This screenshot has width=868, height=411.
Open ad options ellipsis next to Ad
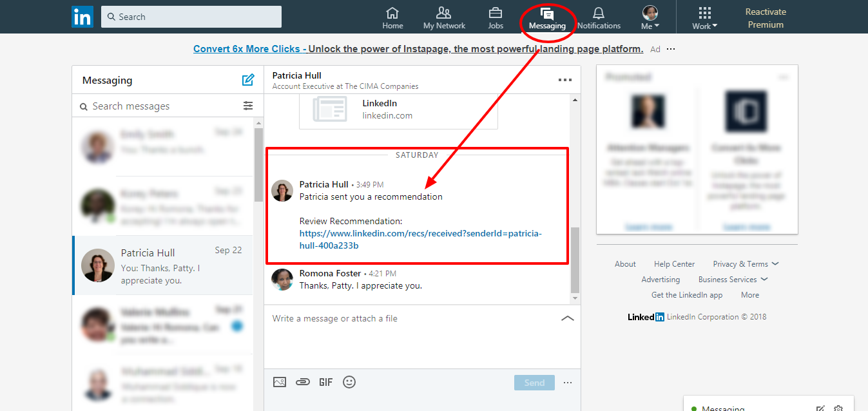671,49
